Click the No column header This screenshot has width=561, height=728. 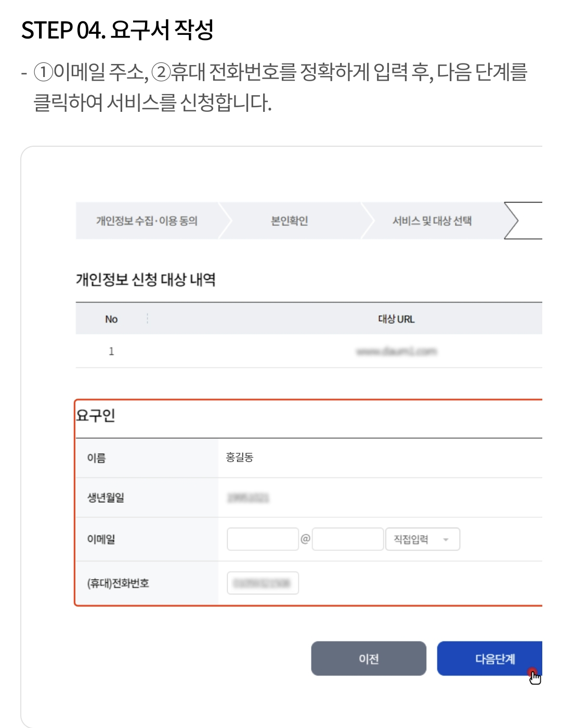[110, 318]
